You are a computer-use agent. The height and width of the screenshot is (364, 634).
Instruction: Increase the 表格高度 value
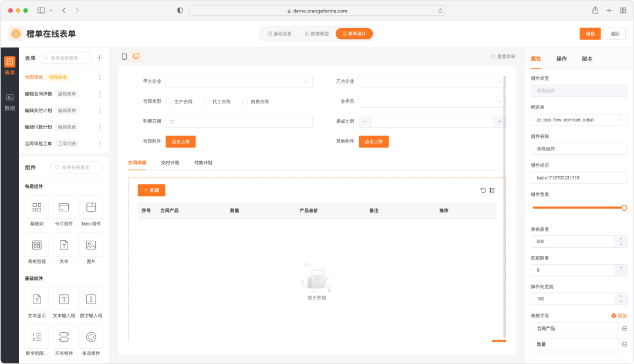click(x=621, y=238)
